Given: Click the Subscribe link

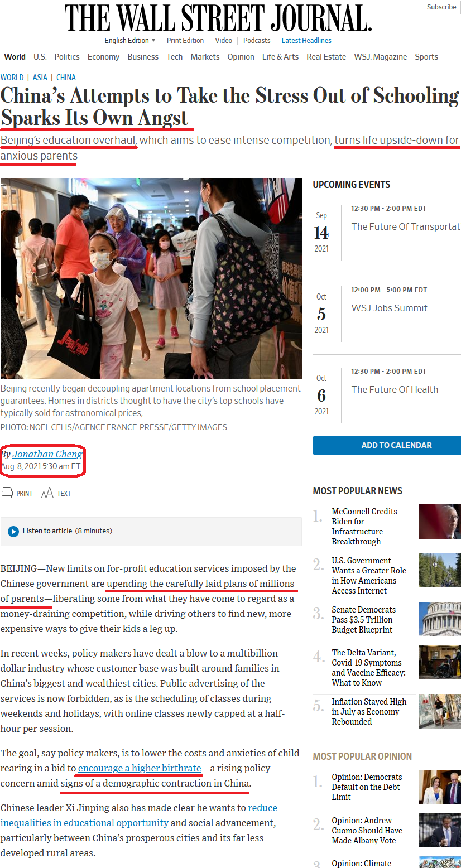Looking at the screenshot, I should coord(441,7).
